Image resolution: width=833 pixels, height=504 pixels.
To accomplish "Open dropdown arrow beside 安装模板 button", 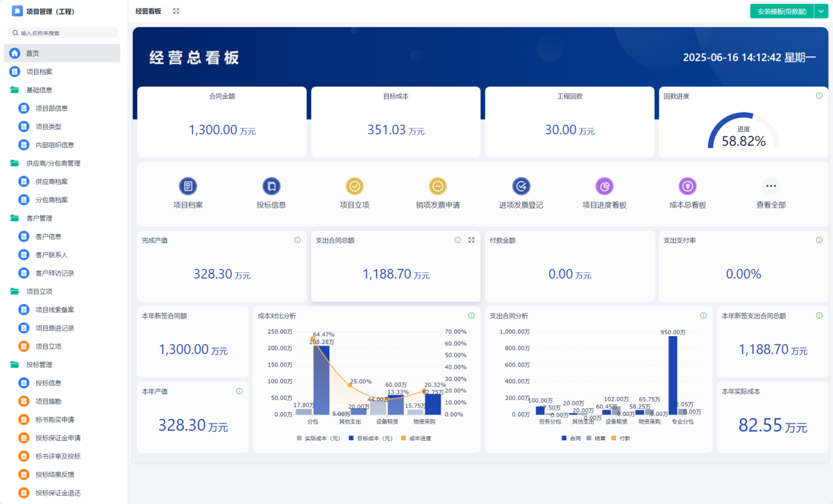I will coord(820,11).
